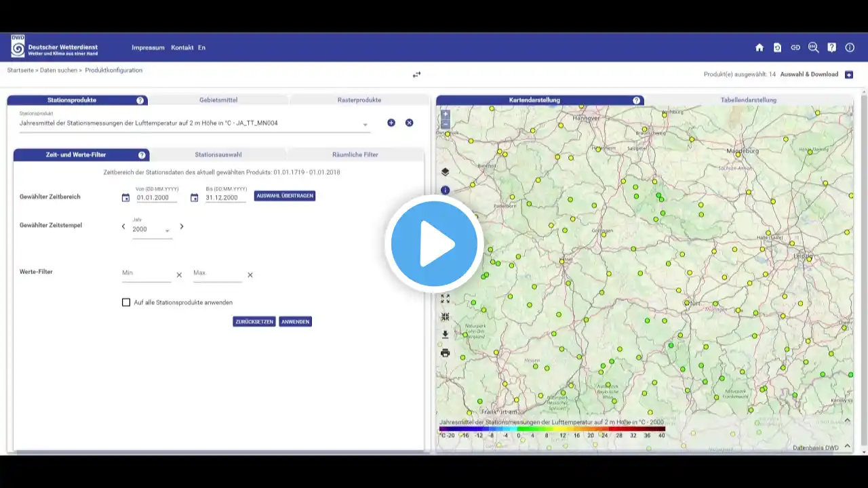Open the link/share icon in header

click(x=795, y=47)
